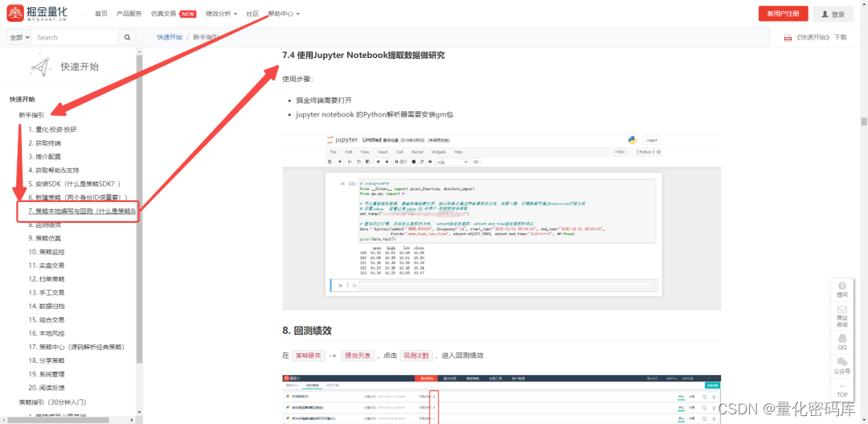Open 12. 扫单策略 sidebar item
Viewport: 868px width, 424px height.
pos(47,279)
